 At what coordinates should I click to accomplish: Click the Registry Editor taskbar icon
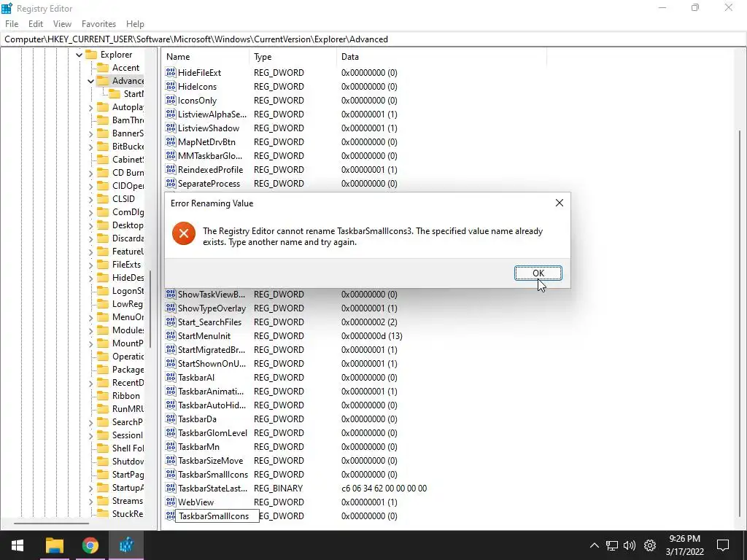click(x=126, y=545)
